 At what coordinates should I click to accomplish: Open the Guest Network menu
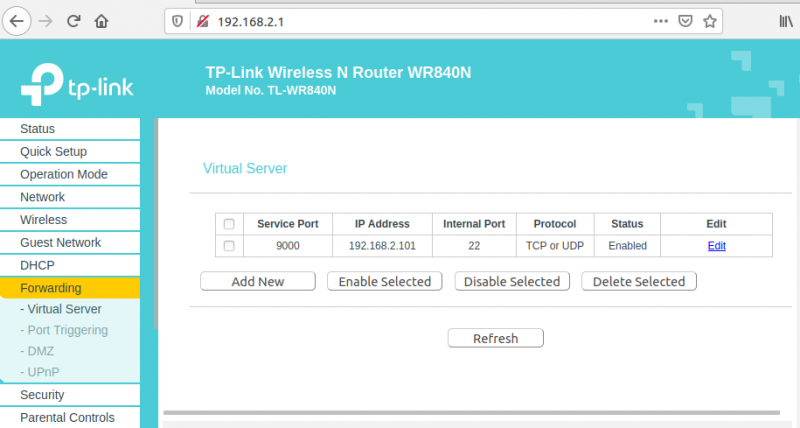click(70, 243)
